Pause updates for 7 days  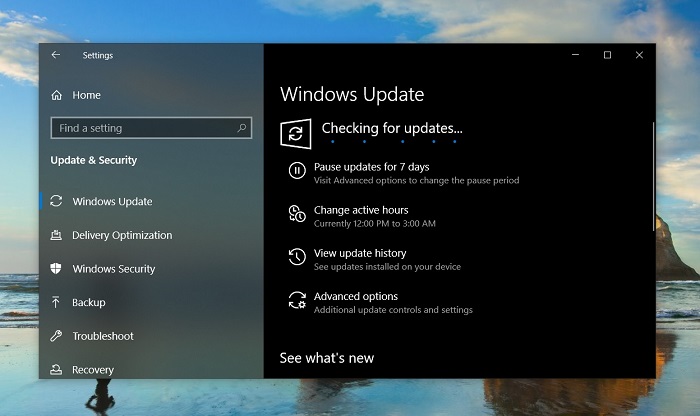371,167
